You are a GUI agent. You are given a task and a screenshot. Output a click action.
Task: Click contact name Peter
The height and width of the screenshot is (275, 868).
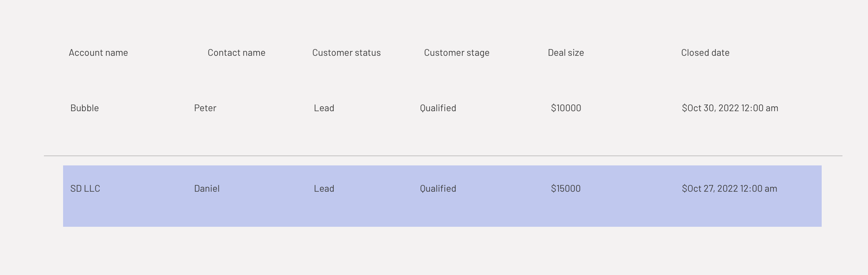pyautogui.click(x=205, y=108)
